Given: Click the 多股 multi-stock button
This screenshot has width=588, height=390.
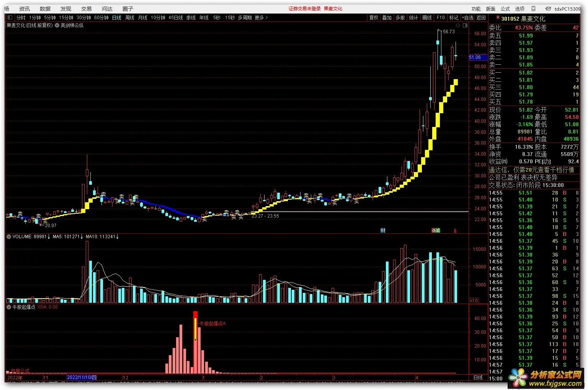Looking at the screenshot, I should point(400,18).
